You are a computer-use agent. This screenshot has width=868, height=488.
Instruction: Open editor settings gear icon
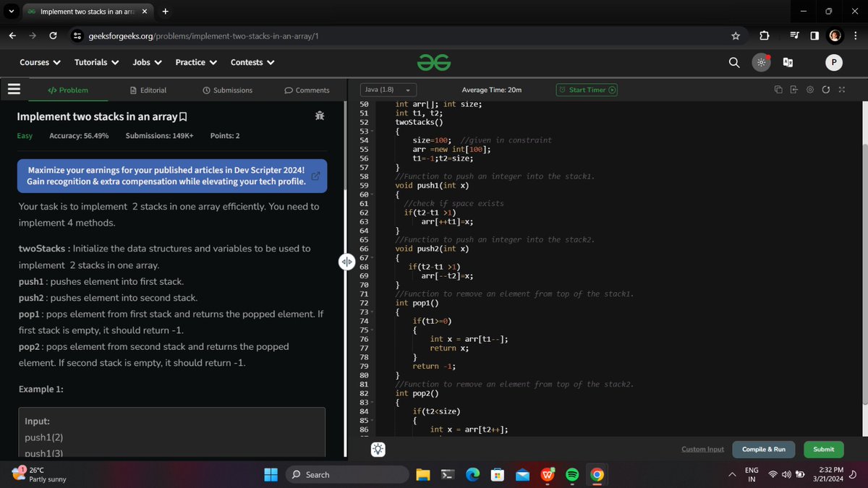(809, 90)
